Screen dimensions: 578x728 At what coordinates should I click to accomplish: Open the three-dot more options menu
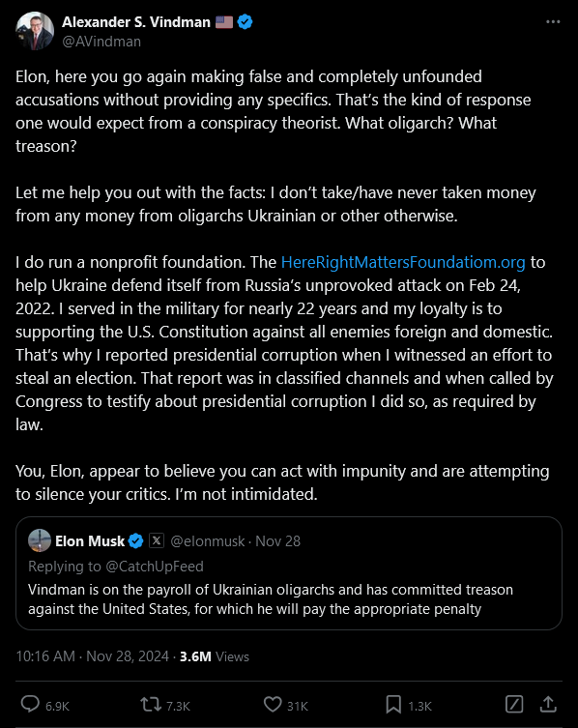click(x=553, y=22)
